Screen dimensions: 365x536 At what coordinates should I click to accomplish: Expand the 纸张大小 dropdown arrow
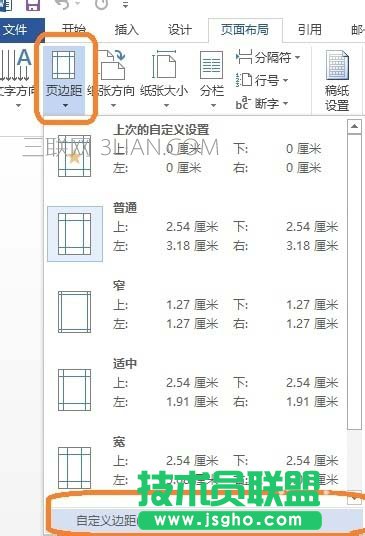pos(166,106)
